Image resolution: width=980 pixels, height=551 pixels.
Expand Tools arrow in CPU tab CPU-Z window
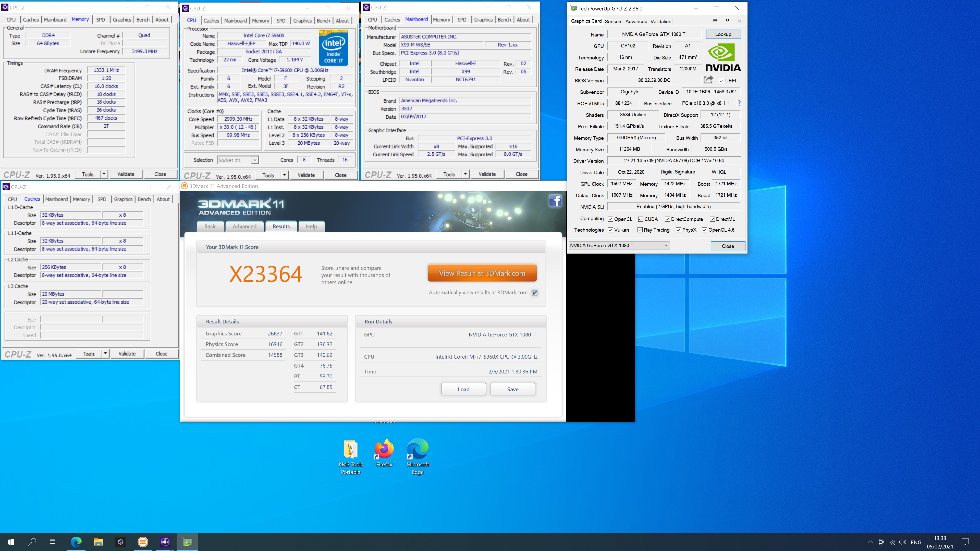coord(284,175)
